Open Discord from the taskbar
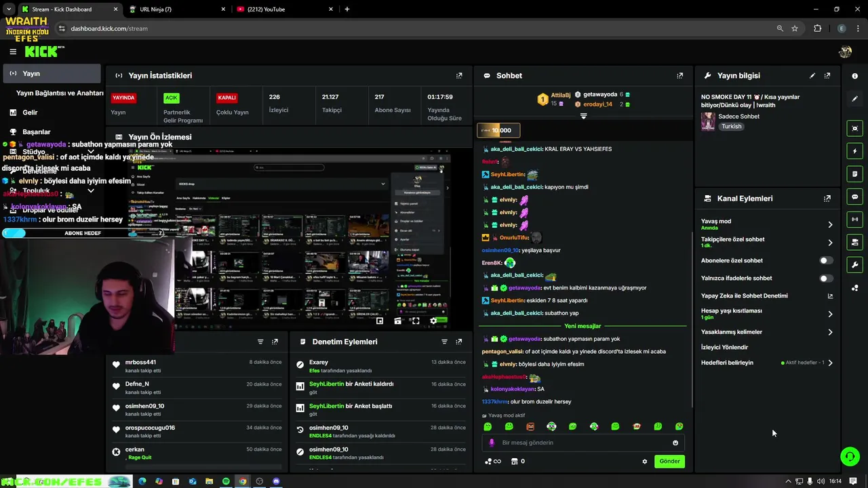The width and height of the screenshot is (868, 488). point(276,481)
